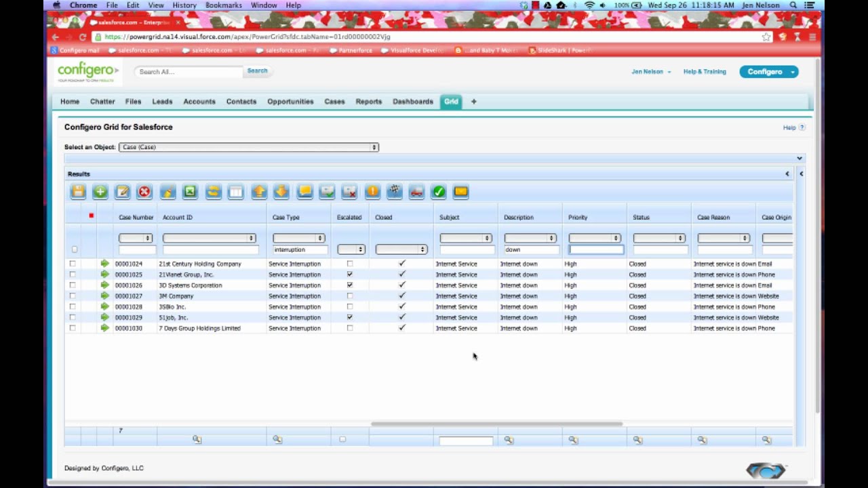Select row checkbox for case 00001029
Image resolution: width=868 pixels, height=488 pixels.
73,317
